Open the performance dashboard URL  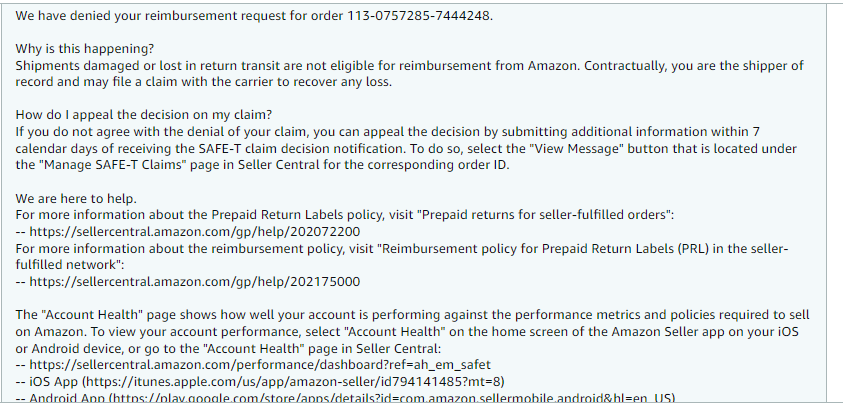tap(260, 365)
